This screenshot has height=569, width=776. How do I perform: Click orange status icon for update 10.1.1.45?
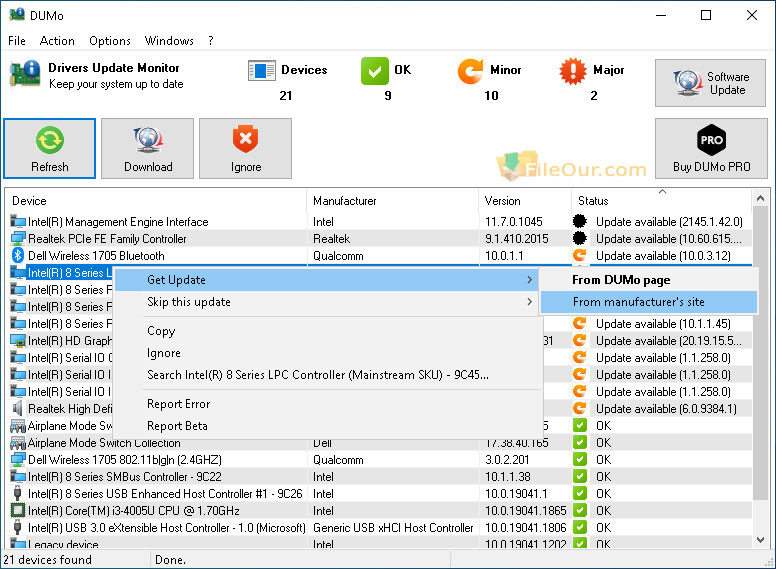coord(580,324)
